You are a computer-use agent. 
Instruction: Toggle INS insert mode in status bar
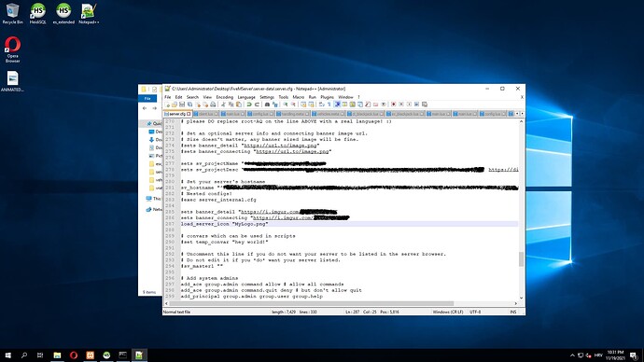tap(513, 312)
